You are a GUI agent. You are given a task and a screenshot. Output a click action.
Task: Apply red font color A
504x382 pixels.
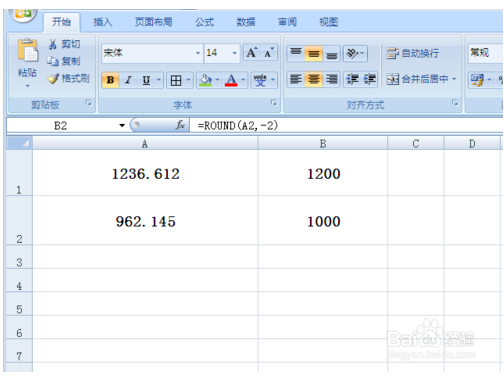231,80
